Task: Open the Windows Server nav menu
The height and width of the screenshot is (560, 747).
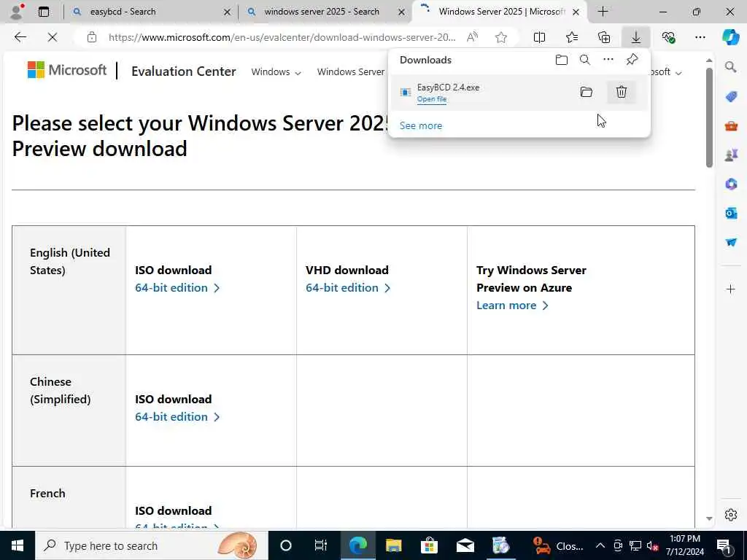Action: point(351,72)
